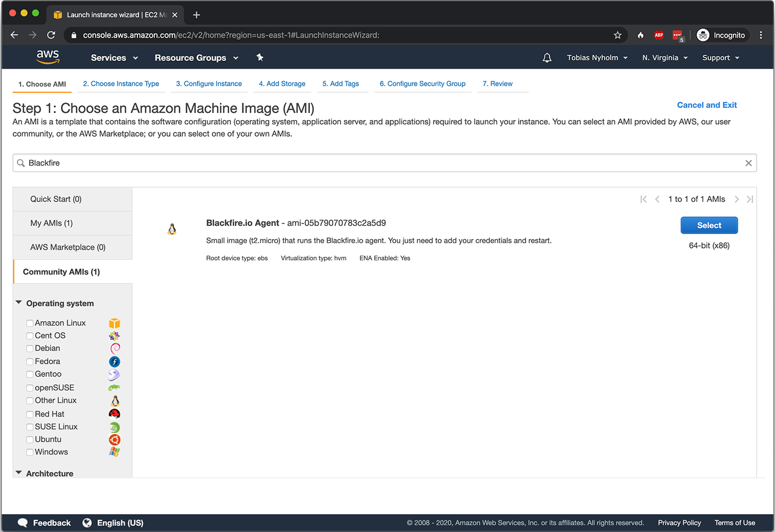
Task: Open the N. Virginia region dropdown
Action: point(665,58)
